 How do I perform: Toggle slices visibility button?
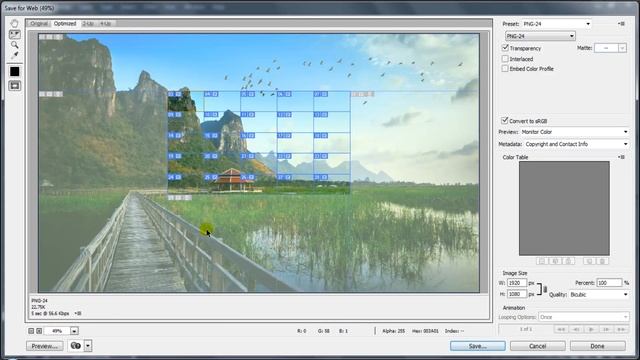(x=15, y=86)
